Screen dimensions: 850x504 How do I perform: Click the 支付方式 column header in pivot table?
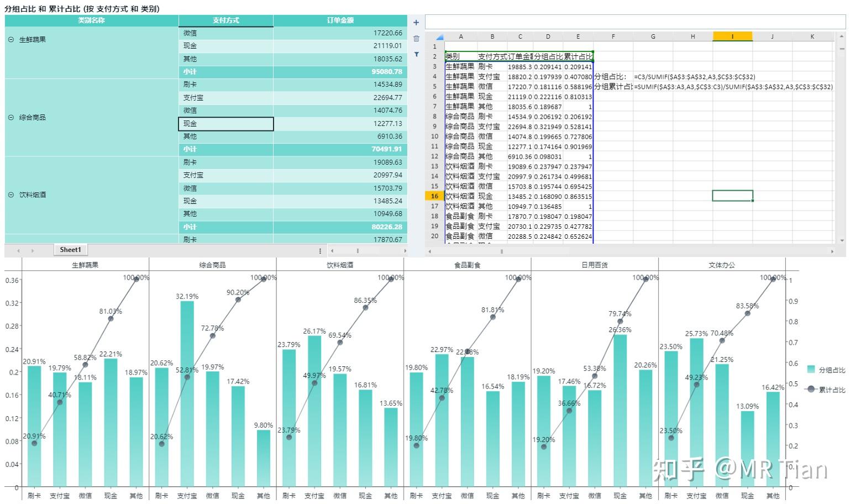pos(226,20)
